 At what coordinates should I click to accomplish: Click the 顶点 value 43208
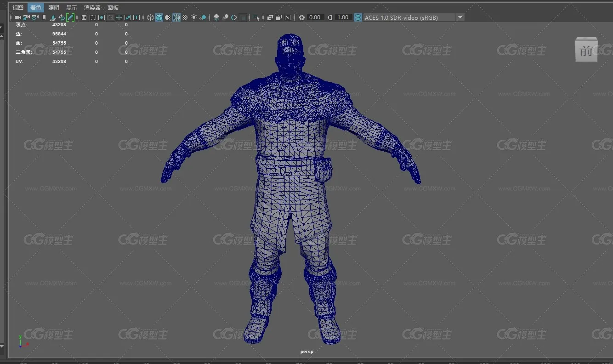59,25
